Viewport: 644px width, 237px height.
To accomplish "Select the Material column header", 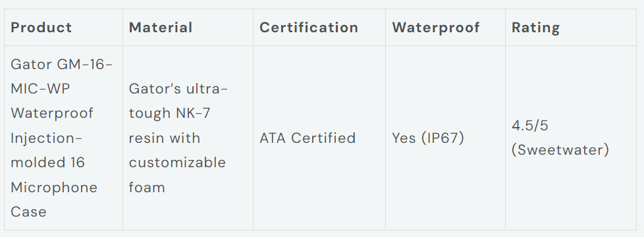I will coord(161,28).
